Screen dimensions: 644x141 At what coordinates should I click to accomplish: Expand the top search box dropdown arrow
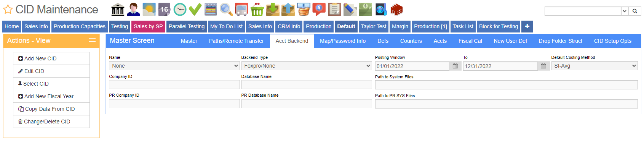coord(625,11)
